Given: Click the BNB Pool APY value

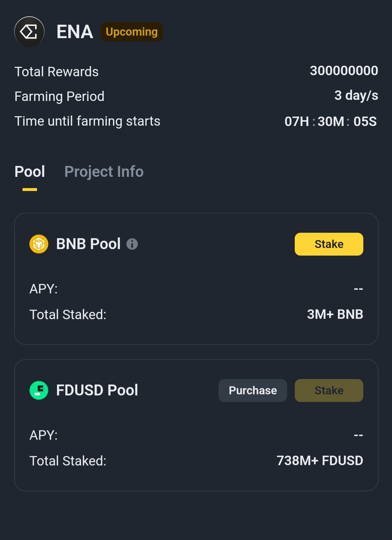Looking at the screenshot, I should [358, 289].
